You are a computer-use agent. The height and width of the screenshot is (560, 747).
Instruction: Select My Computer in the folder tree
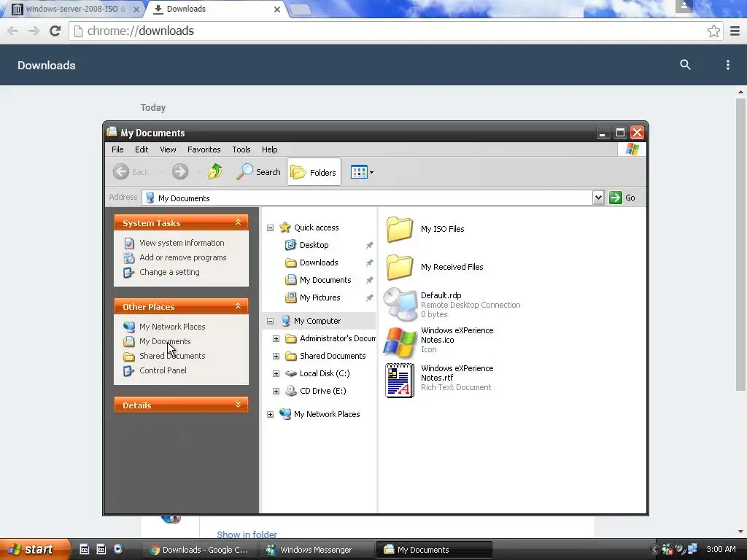317,321
